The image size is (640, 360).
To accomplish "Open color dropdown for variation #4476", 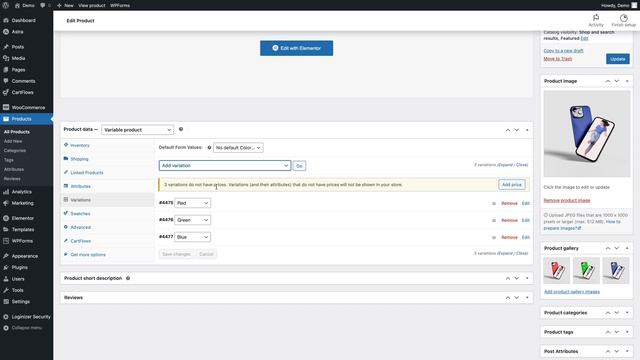I will tap(192, 220).
